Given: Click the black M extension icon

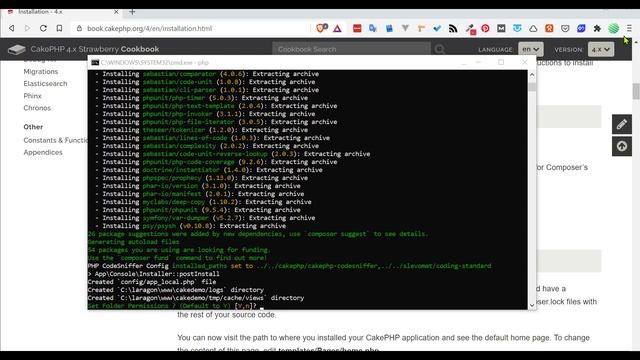Looking at the screenshot, I should (x=501, y=28).
